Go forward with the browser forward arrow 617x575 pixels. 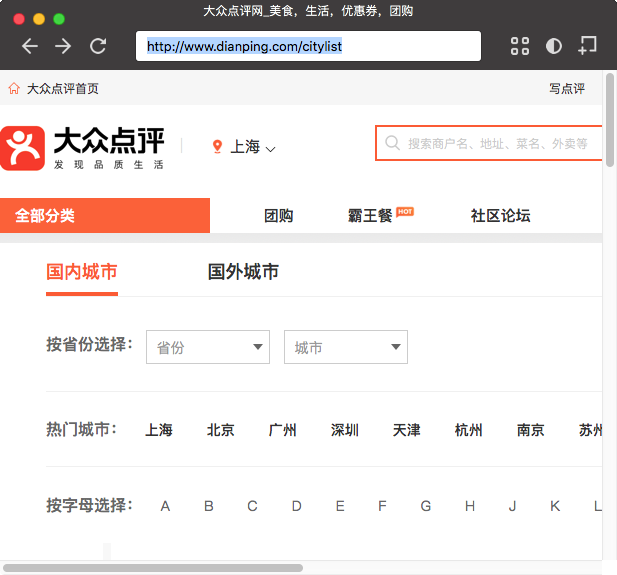[x=63, y=46]
